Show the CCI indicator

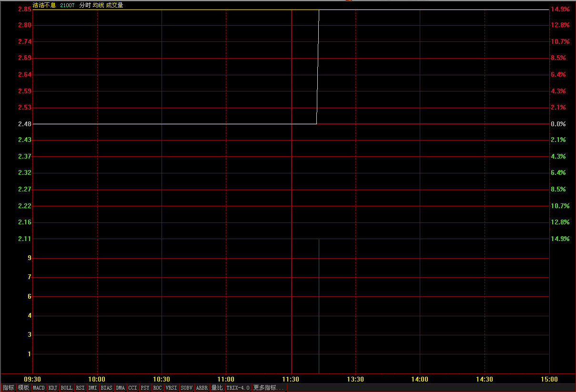click(x=132, y=388)
